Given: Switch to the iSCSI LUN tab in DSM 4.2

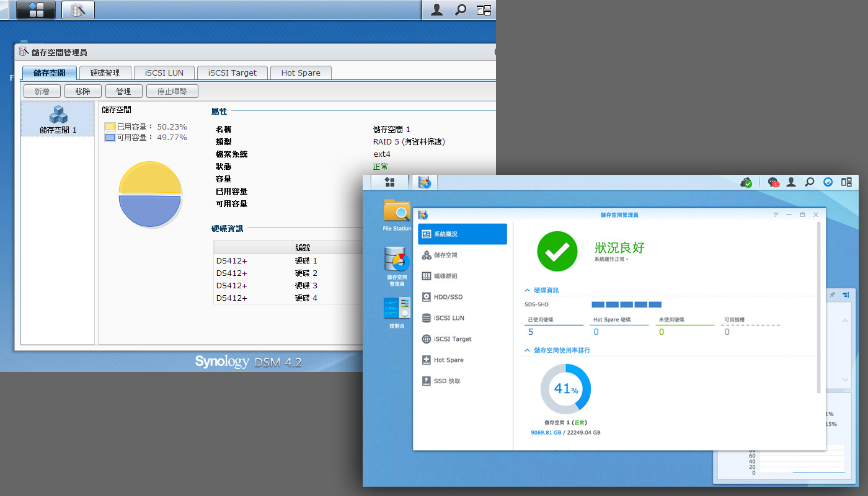Looking at the screenshot, I should point(164,73).
